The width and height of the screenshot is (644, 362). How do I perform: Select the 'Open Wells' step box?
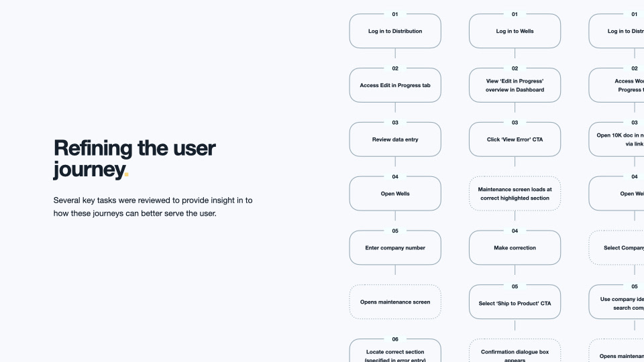tap(395, 194)
